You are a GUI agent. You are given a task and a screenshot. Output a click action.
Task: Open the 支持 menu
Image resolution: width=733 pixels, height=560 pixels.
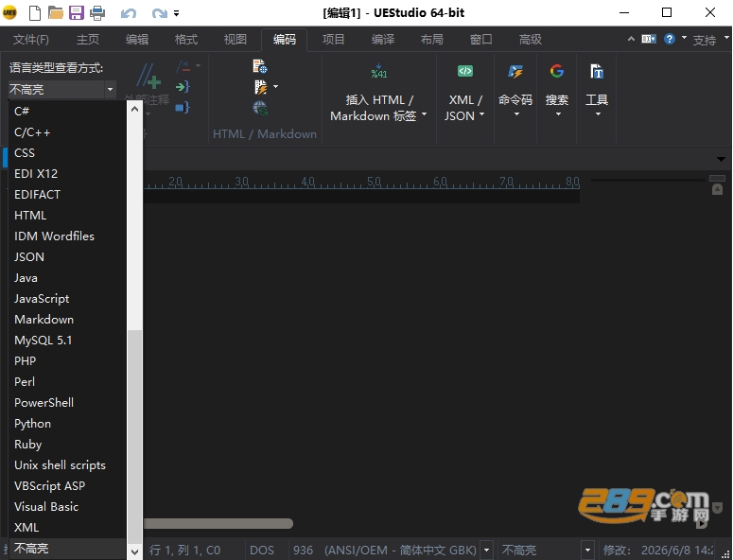coord(705,40)
